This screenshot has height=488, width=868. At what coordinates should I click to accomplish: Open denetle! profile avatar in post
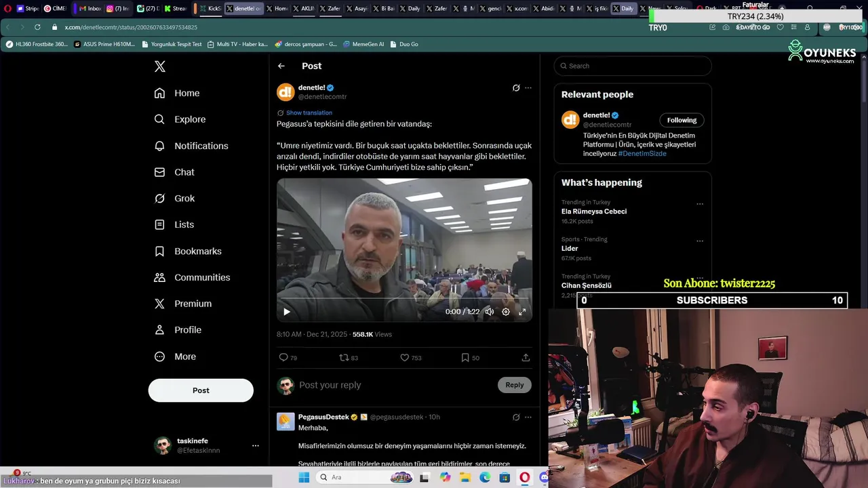tap(285, 92)
